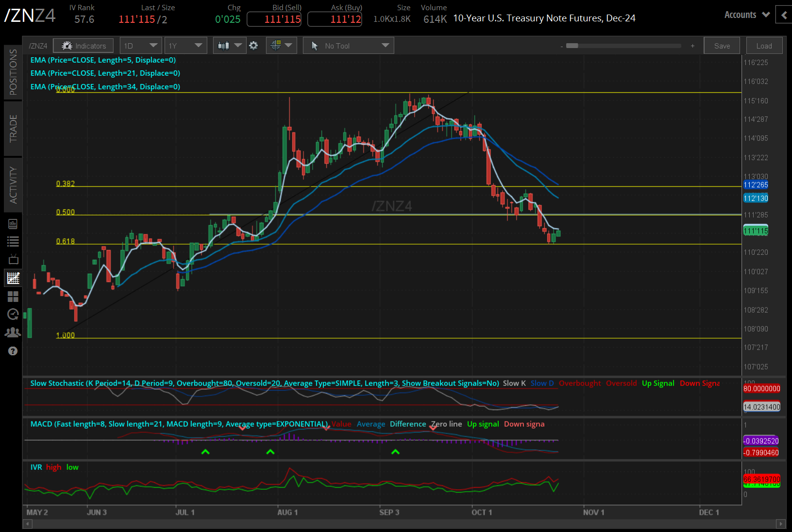Expand the No Tool drawing selector
The width and height of the screenshot is (792, 532).
click(348, 46)
